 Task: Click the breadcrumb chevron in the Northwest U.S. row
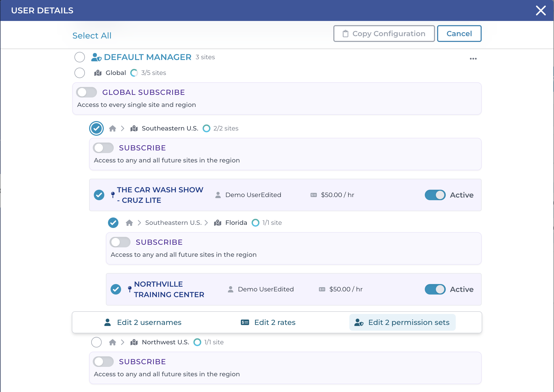[122, 342]
